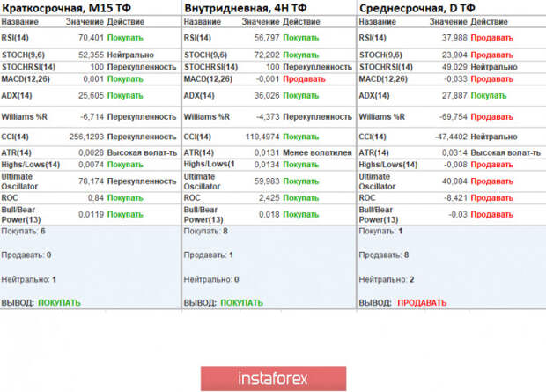Click the Williams %R value -6,714
Image resolution: width=546 pixels, height=392 pixels.
(x=92, y=117)
